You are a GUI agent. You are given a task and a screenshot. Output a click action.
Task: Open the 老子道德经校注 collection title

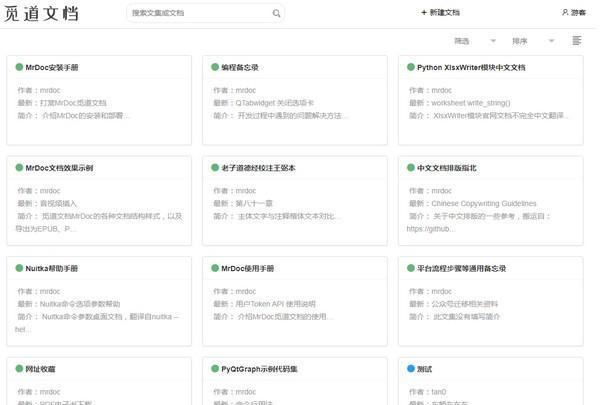(x=258, y=168)
